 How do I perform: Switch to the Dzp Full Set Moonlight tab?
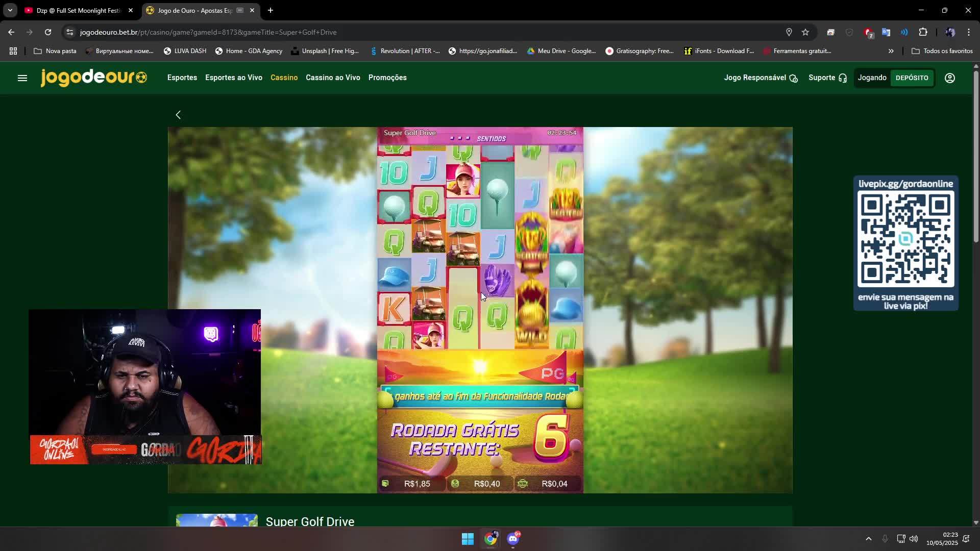78,10
